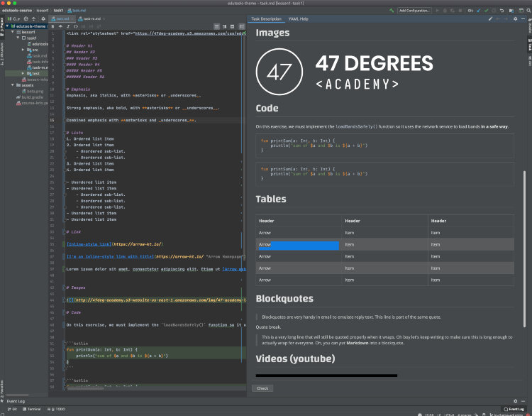The image size is (532, 416).
Task: Click the Git update project blue arrow
Action: [478, 11]
